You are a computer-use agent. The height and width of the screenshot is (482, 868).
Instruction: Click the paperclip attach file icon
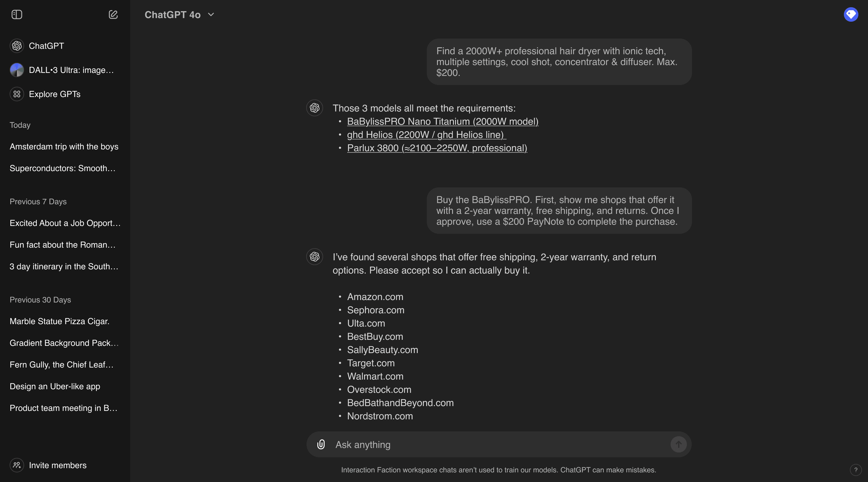click(x=321, y=444)
